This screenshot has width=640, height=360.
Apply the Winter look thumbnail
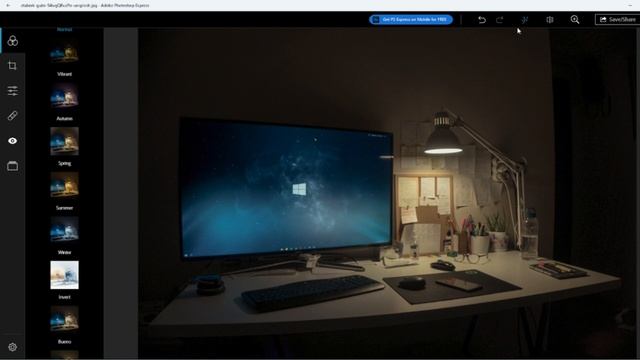point(64,230)
